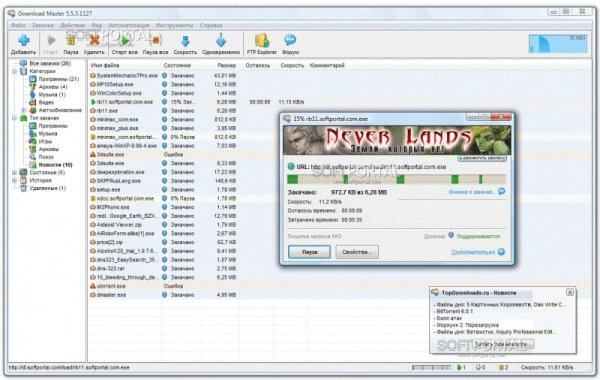The width and height of the screenshot is (600, 380).
Task: Click the Старт все toolbar icon
Action: pos(125,45)
